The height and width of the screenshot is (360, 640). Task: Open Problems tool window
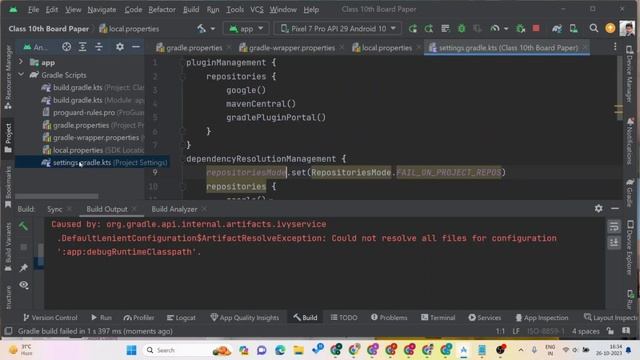pos(389,318)
